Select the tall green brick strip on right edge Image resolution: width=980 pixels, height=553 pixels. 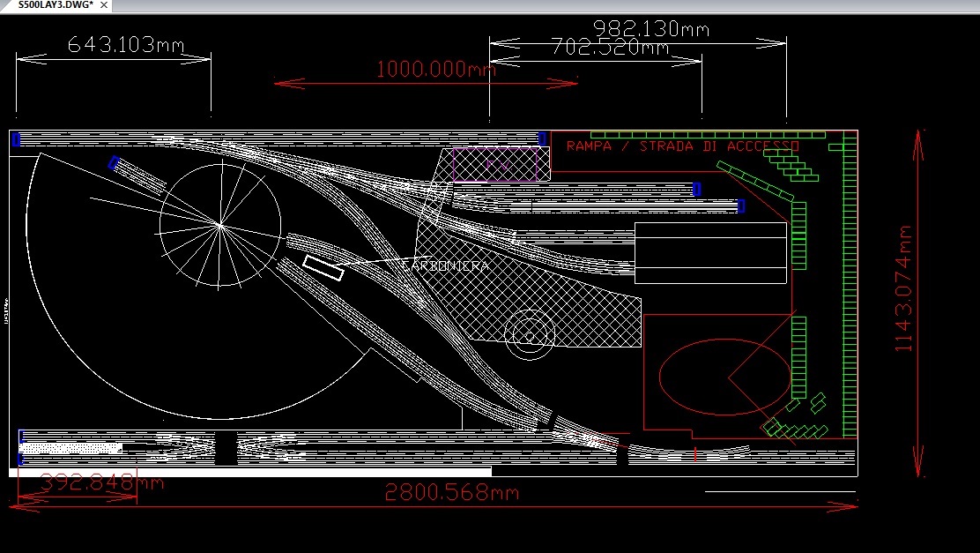point(850,284)
